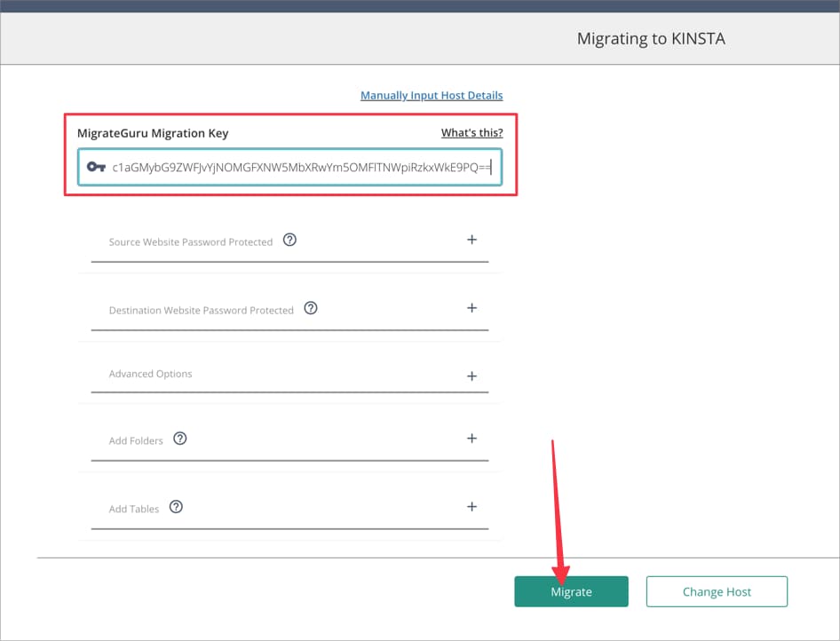The height and width of the screenshot is (641, 840).
Task: Click the What's this? link
Action: point(472,132)
